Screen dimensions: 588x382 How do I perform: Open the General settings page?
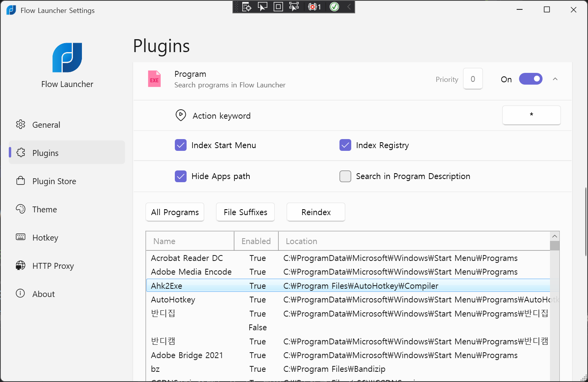click(x=67, y=125)
